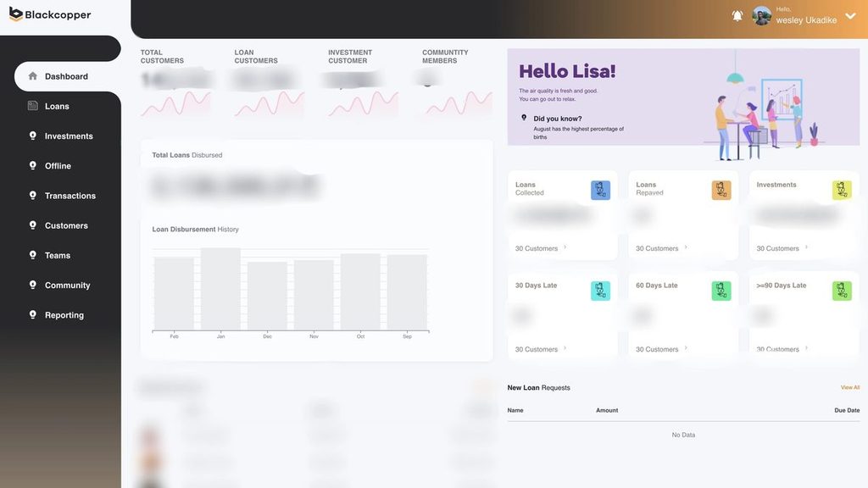
Task: Click the Loans sidebar icon
Action: point(33,106)
